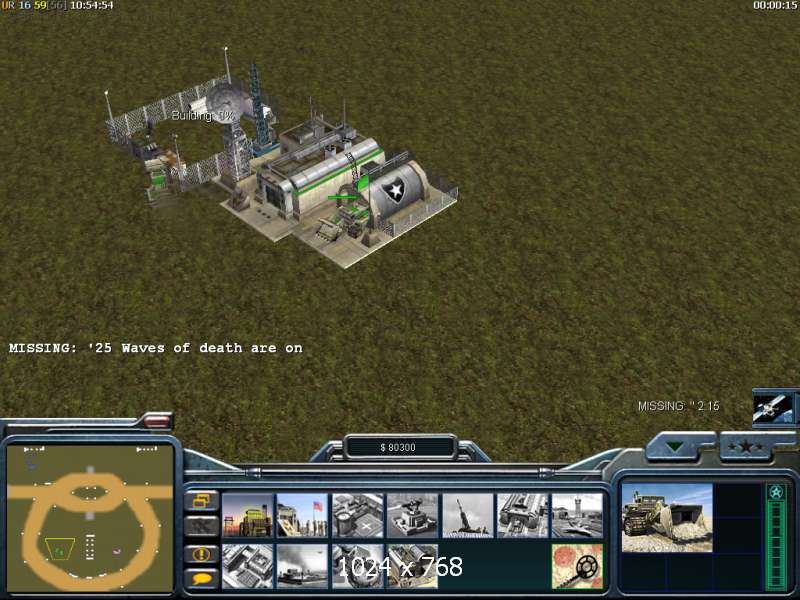
Task: Open the chat speech bubble button
Action: pyautogui.click(x=202, y=579)
